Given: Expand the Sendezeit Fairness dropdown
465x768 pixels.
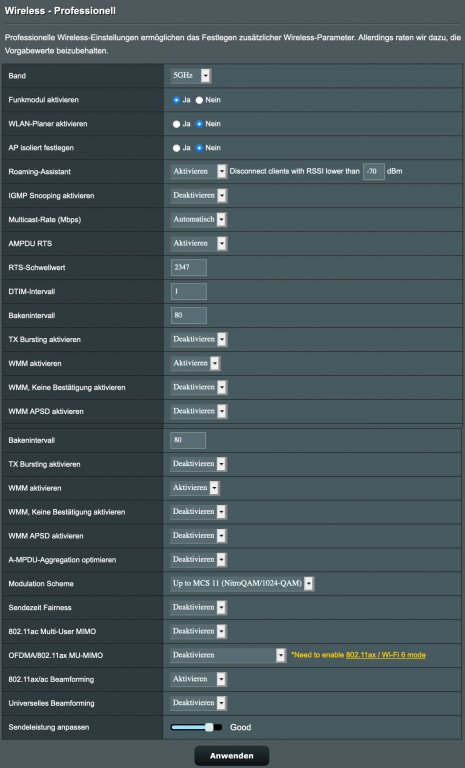Looking at the screenshot, I should pyautogui.click(x=198, y=607).
